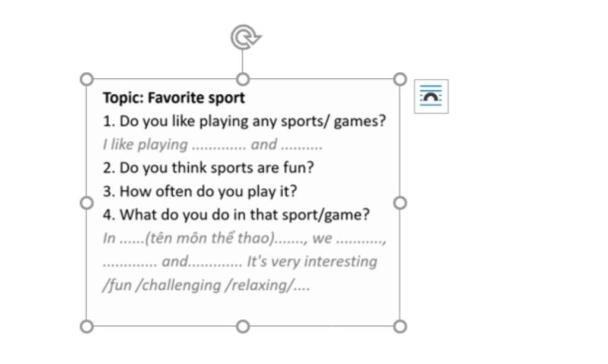Open the Layout Options icon beside the text box

[431, 96]
